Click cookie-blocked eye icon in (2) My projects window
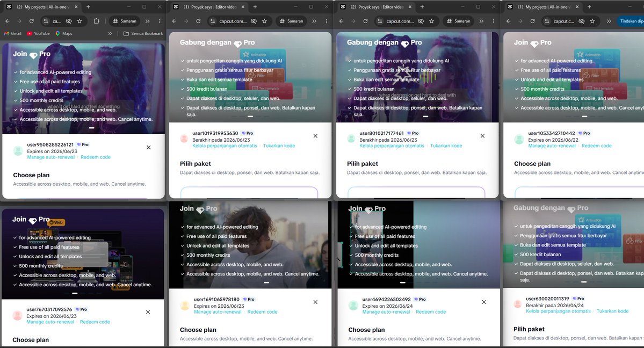 point(69,21)
